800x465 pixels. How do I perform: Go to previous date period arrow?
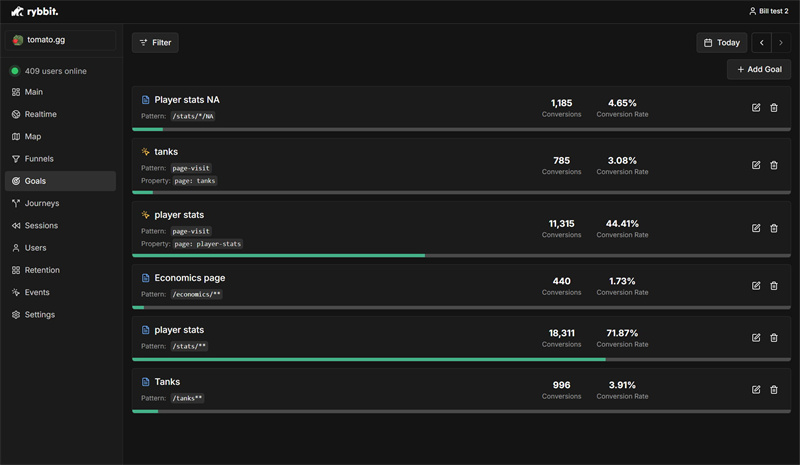coord(762,43)
